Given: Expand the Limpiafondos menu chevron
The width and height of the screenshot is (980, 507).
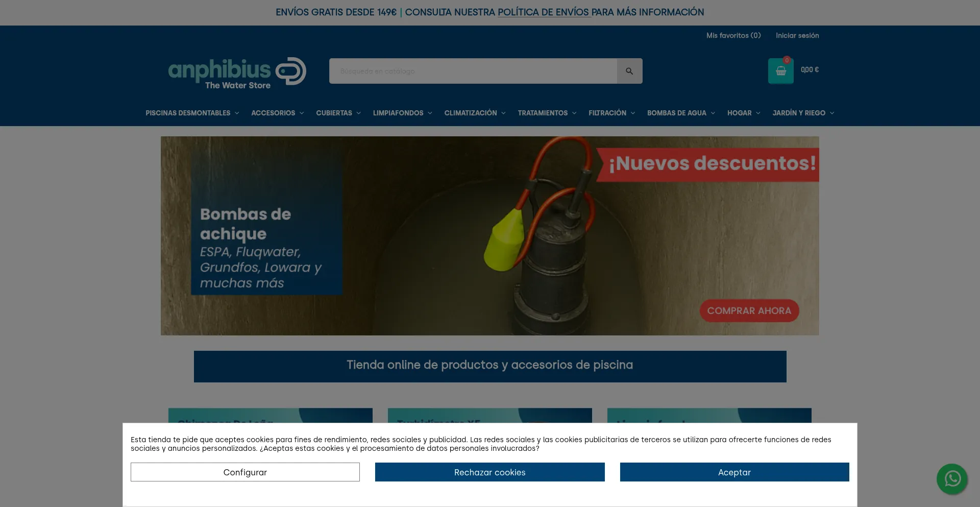Looking at the screenshot, I should (x=430, y=113).
